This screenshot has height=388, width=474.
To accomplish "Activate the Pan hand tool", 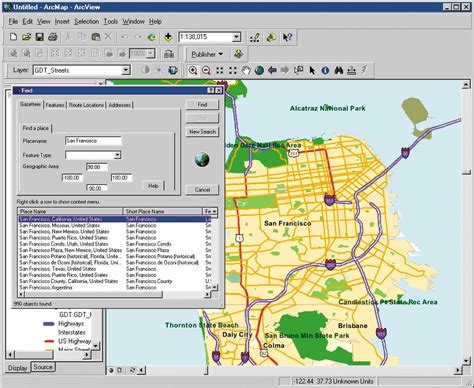I will [x=246, y=70].
